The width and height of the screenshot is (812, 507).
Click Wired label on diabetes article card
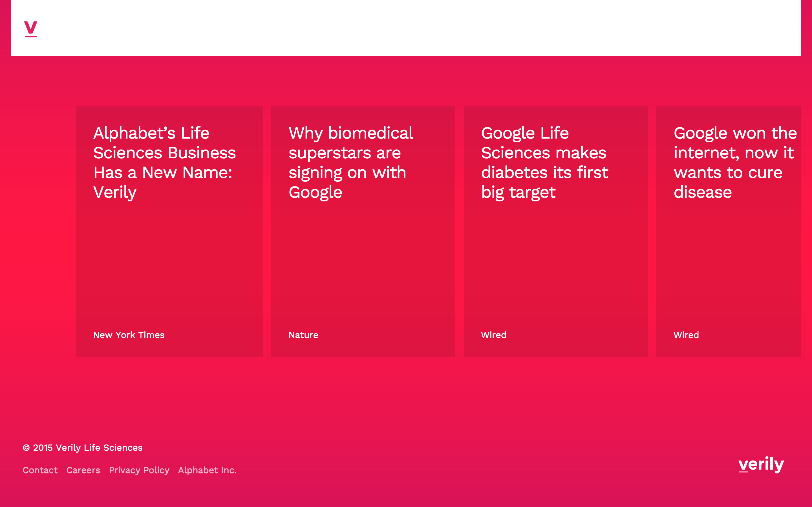point(493,335)
